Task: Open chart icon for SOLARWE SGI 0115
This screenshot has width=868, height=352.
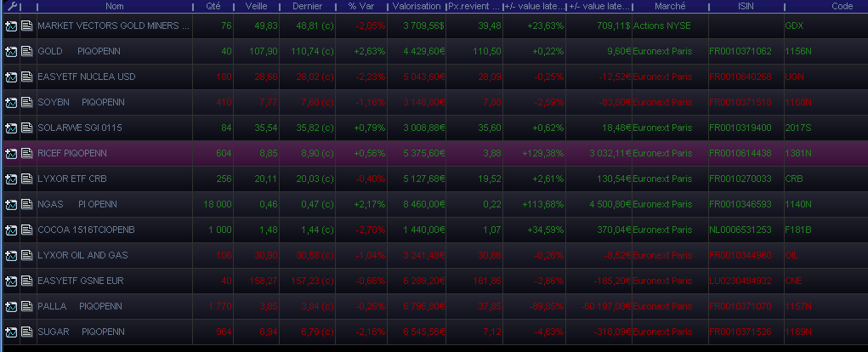Action: coord(11,128)
